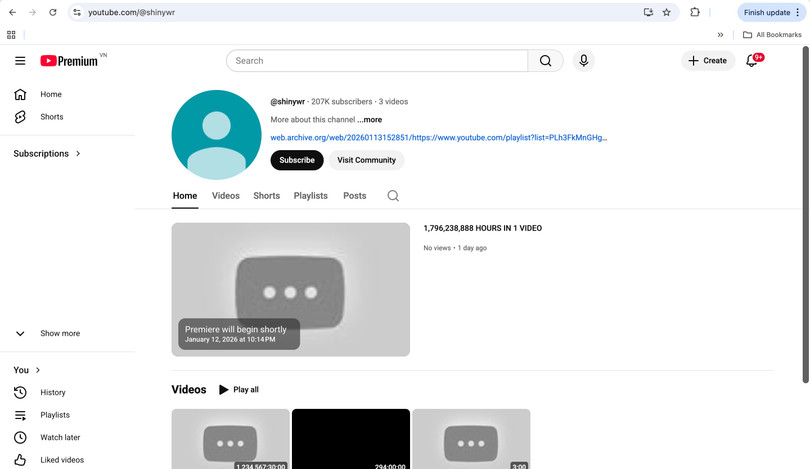The width and height of the screenshot is (810, 469).
Task: Expand sidebar with Show more
Action: click(59, 334)
